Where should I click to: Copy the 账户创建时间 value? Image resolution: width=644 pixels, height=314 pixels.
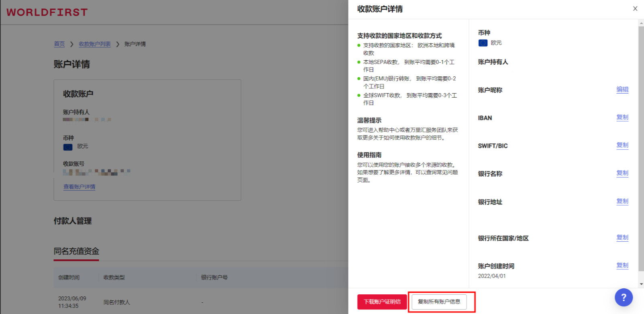622,265
